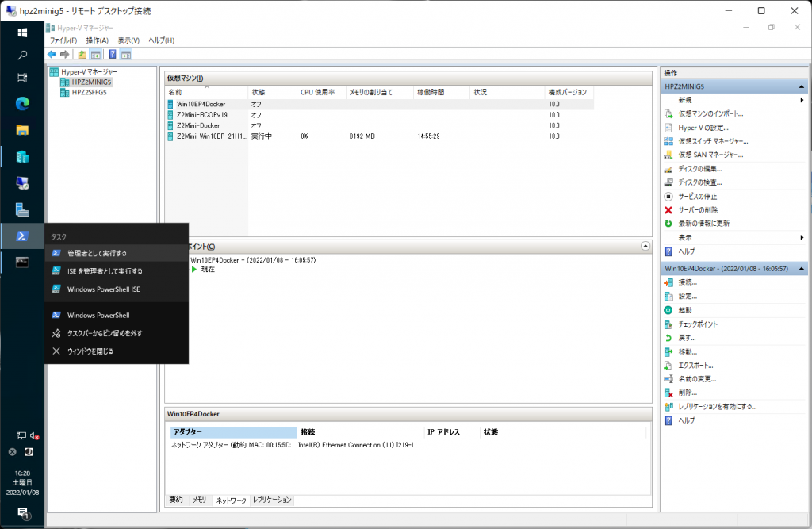
Task: Click 名前の変更 rename action
Action: point(697,379)
